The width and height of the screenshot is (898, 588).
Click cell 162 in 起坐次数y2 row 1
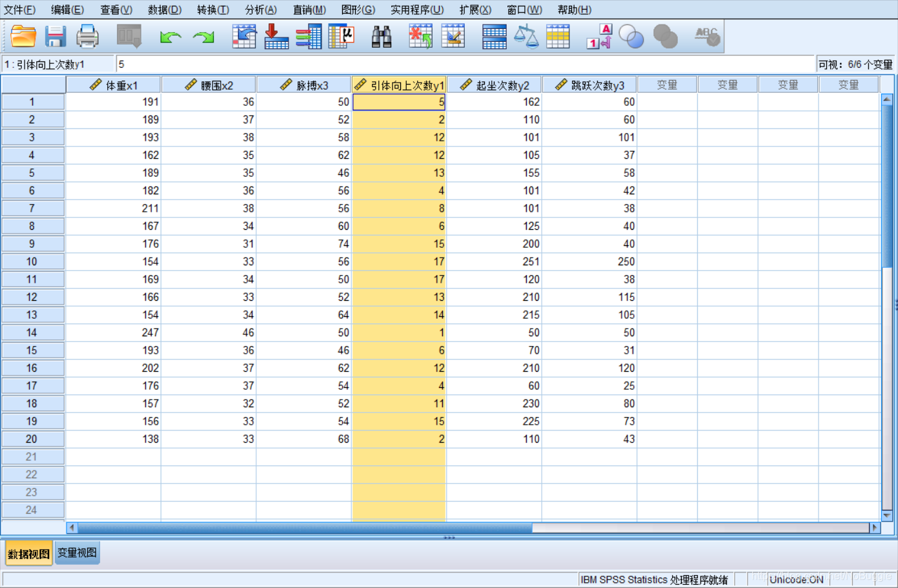(x=495, y=102)
